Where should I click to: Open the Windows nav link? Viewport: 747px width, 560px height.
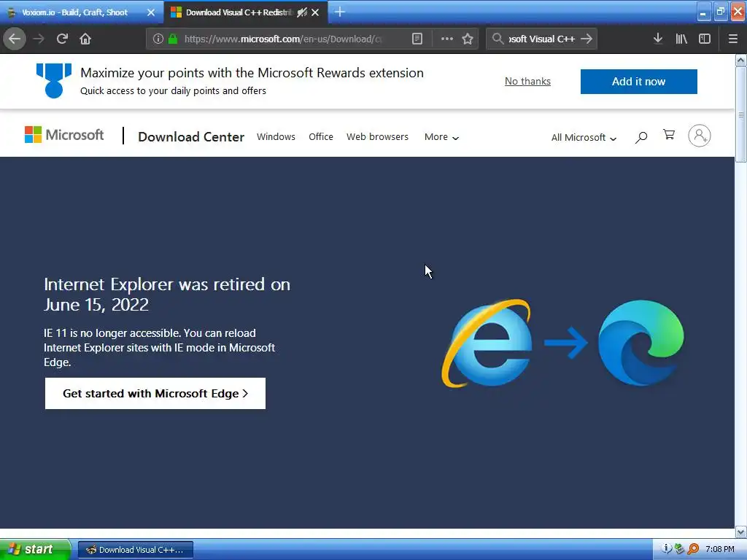point(276,136)
